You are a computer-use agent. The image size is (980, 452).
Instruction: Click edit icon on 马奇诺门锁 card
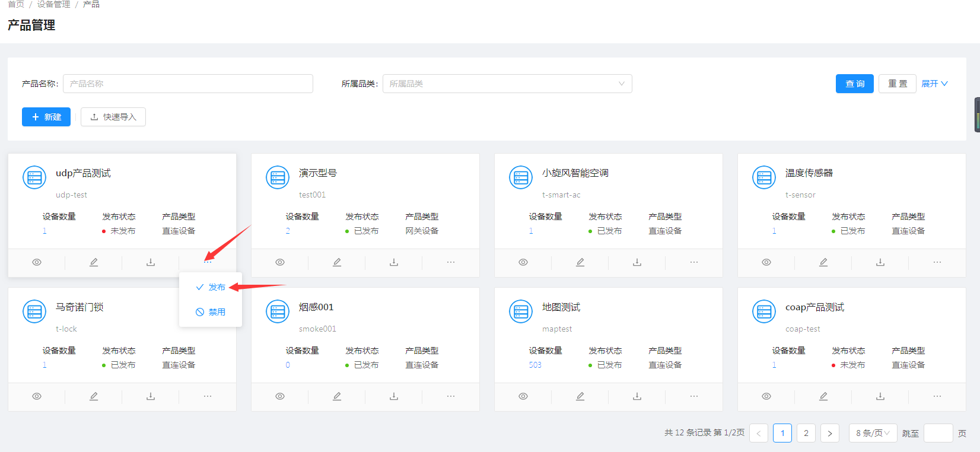coord(94,396)
